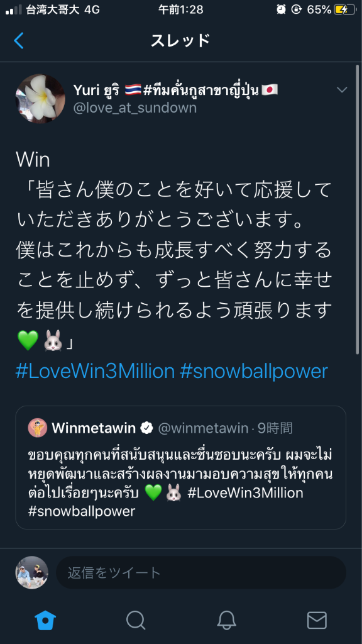Viewport: 362px width, 644px height.
Task: Focus the 返信をツイート reply field
Action: click(201, 572)
